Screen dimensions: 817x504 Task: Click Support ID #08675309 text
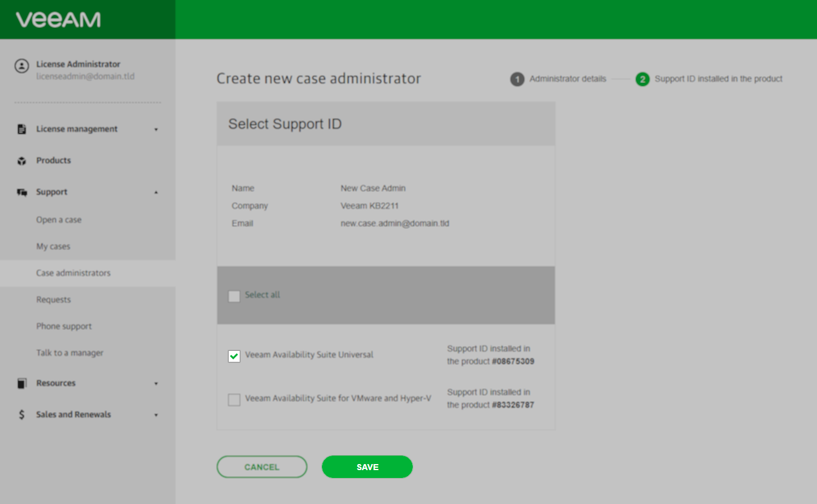coord(491,355)
